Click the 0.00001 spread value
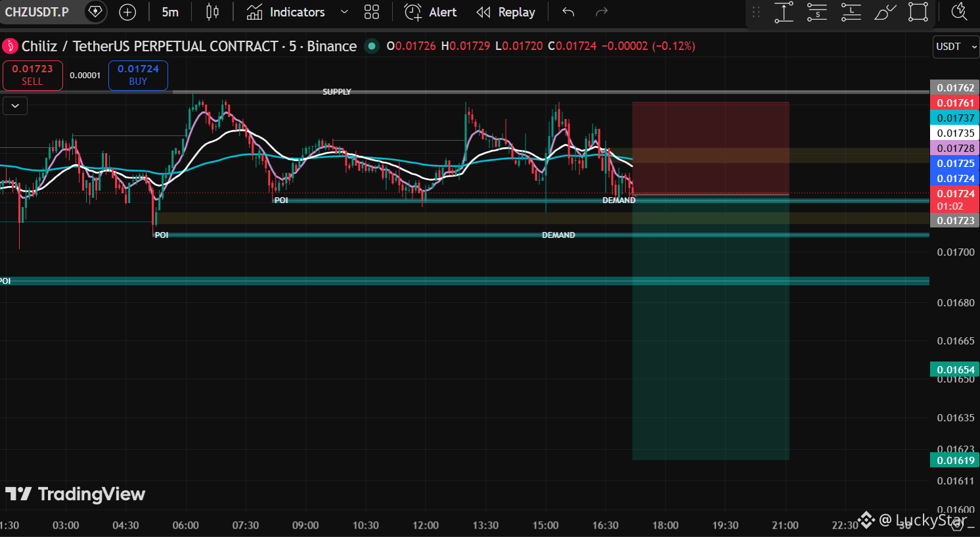The height and width of the screenshot is (537, 980). [x=85, y=76]
